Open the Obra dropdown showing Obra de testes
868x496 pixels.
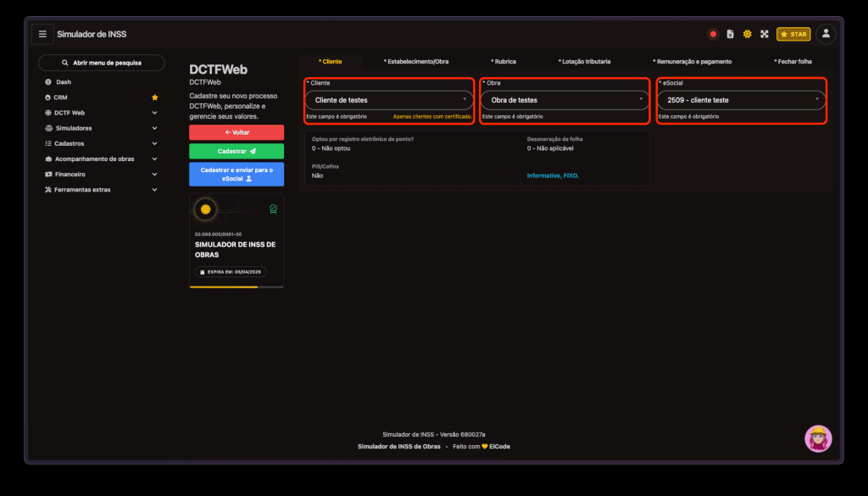[565, 100]
